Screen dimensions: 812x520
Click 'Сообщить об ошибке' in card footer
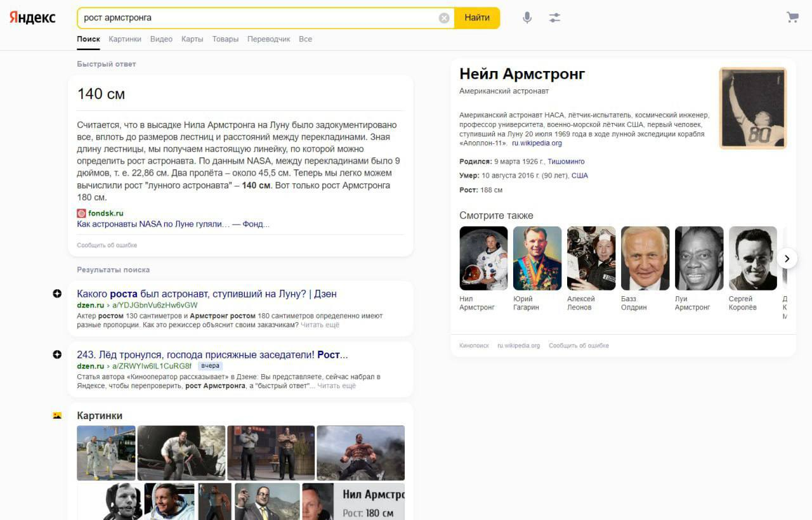click(x=579, y=346)
